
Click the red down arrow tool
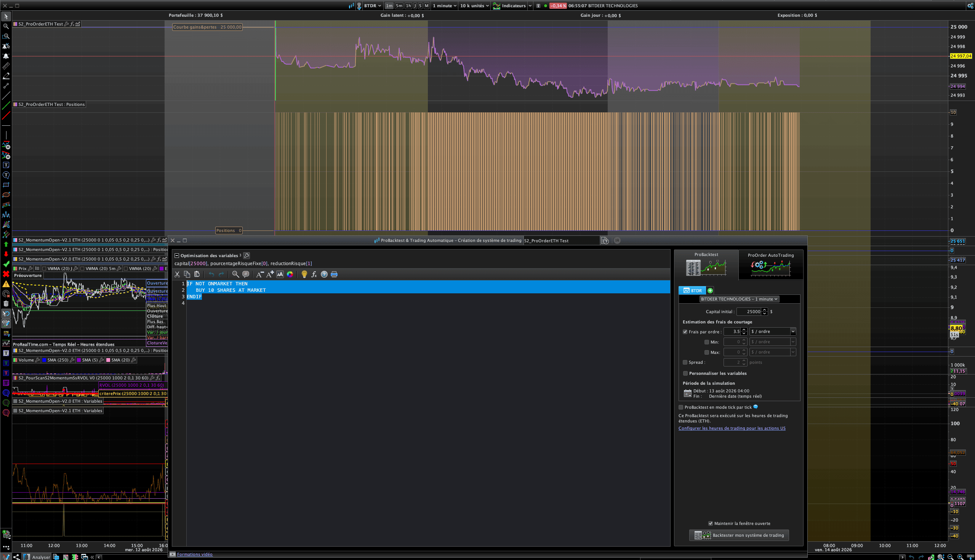(6, 254)
